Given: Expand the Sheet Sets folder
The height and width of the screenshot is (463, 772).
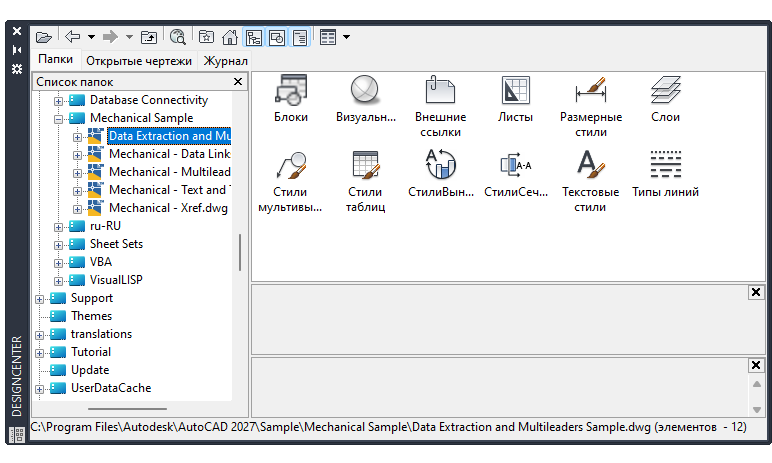Looking at the screenshot, I should 58,245.
